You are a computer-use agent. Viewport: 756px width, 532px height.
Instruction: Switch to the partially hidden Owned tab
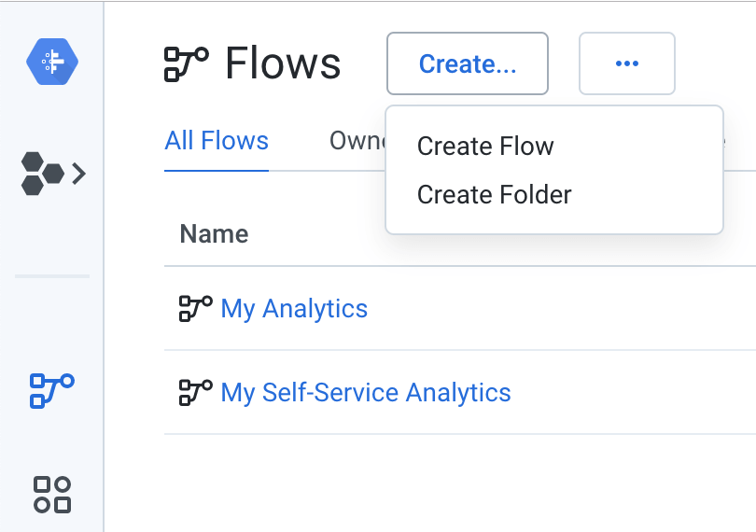pyautogui.click(x=357, y=141)
